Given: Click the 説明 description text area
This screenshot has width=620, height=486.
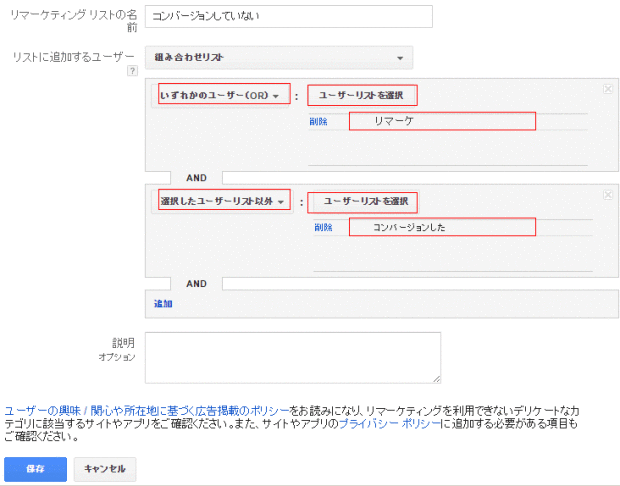Looking at the screenshot, I should [292, 357].
